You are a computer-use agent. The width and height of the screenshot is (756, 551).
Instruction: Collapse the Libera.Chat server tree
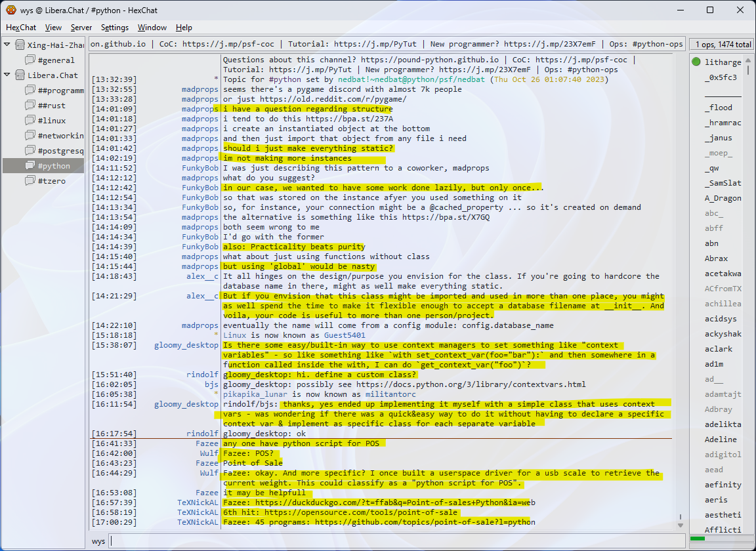(7, 75)
